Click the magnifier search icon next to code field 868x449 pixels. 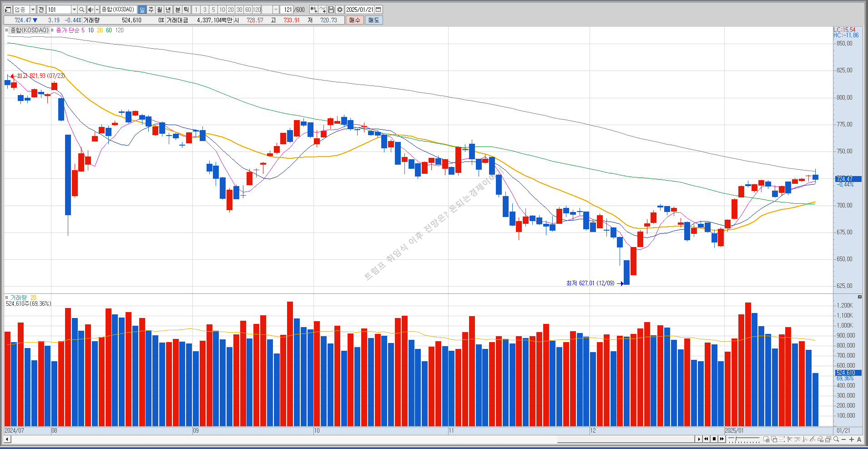81,10
